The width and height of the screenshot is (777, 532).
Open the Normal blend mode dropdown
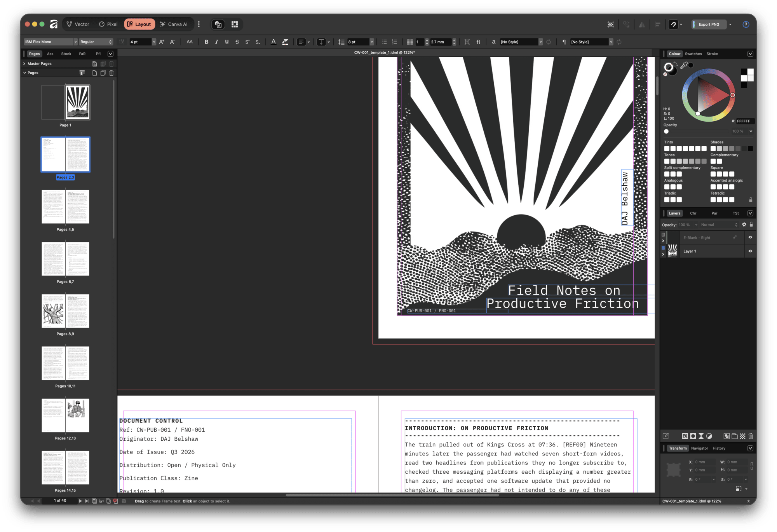coord(719,225)
